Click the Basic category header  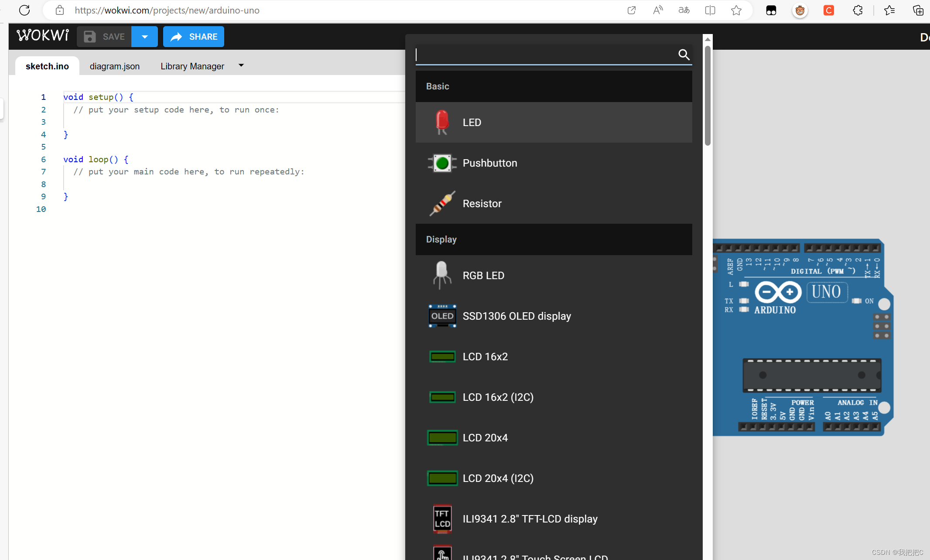pos(554,86)
